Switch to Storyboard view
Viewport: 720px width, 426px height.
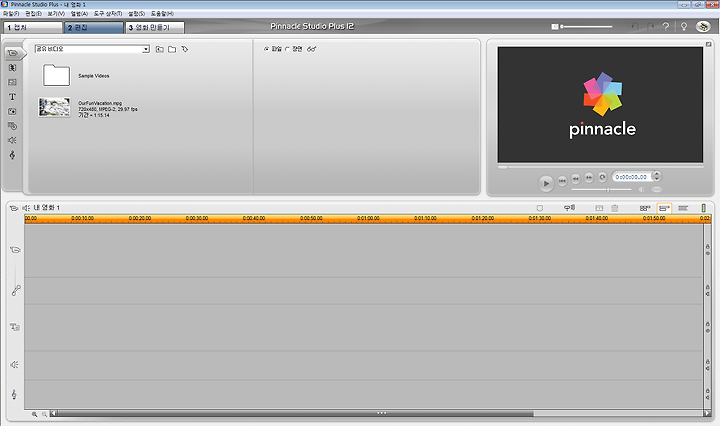(x=645, y=208)
